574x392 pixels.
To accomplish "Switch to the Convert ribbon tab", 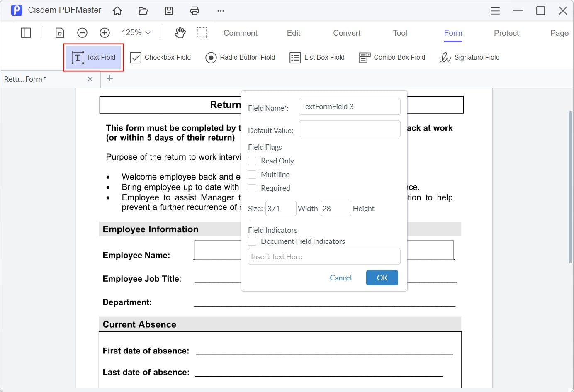I will click(x=346, y=33).
